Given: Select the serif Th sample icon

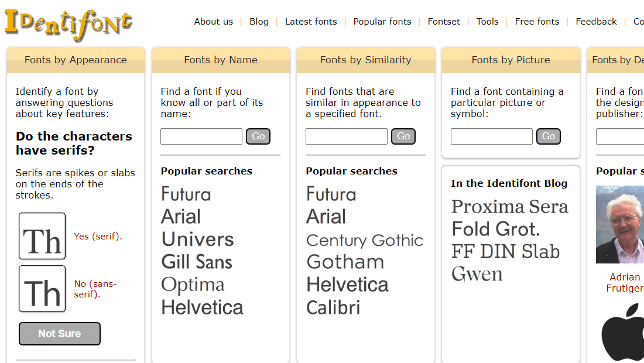Looking at the screenshot, I should [42, 236].
